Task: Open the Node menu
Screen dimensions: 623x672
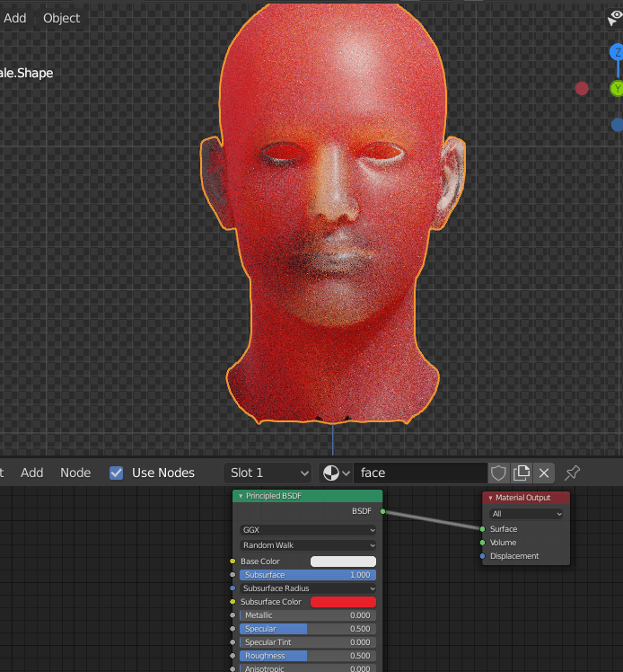Action: click(75, 473)
